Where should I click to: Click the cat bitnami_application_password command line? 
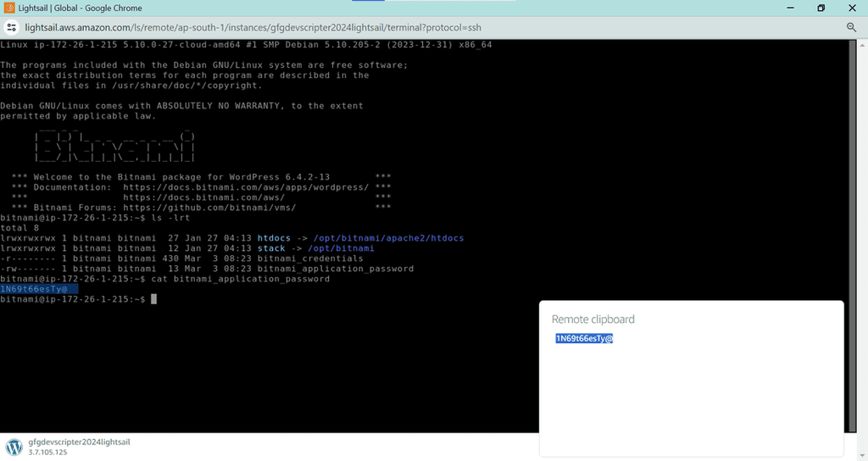click(x=241, y=279)
